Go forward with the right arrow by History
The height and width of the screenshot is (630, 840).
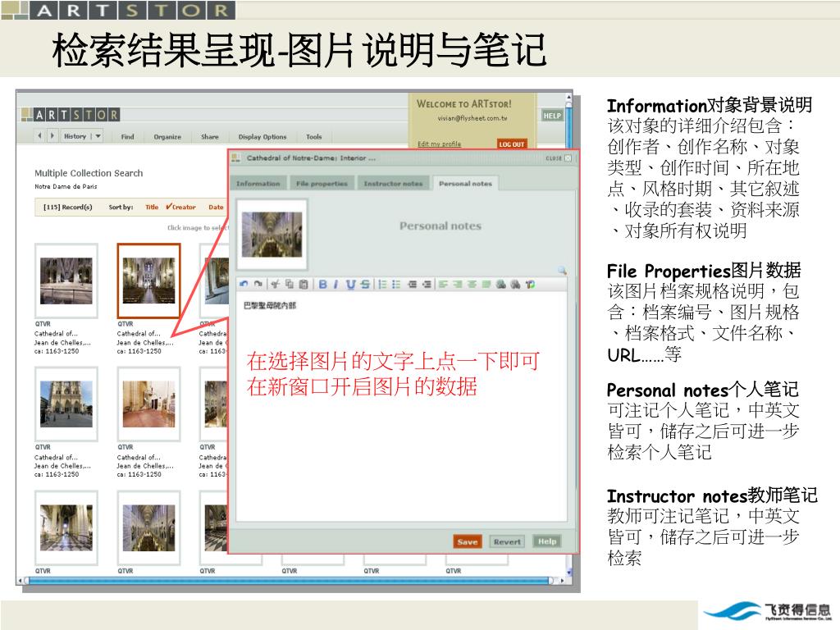[52, 136]
